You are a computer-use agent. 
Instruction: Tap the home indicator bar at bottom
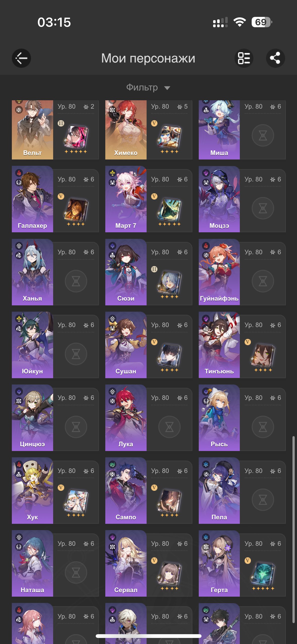[149, 636]
